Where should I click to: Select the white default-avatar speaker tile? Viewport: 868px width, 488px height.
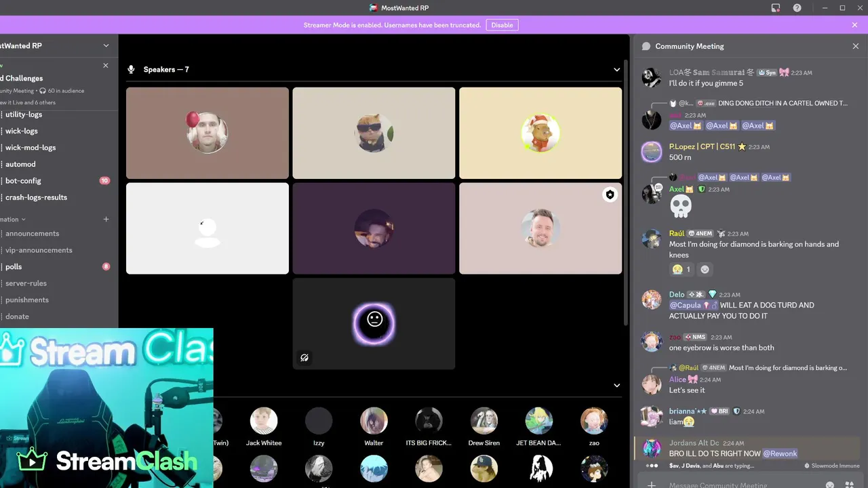[208, 228]
